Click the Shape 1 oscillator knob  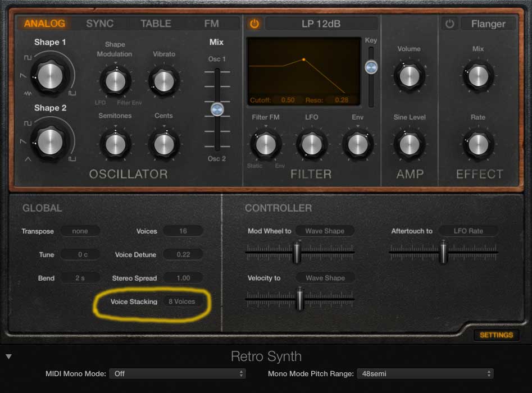click(50, 74)
